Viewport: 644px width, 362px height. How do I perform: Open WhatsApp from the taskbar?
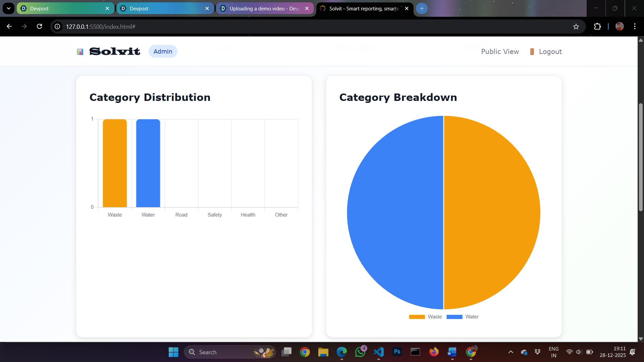point(360,352)
